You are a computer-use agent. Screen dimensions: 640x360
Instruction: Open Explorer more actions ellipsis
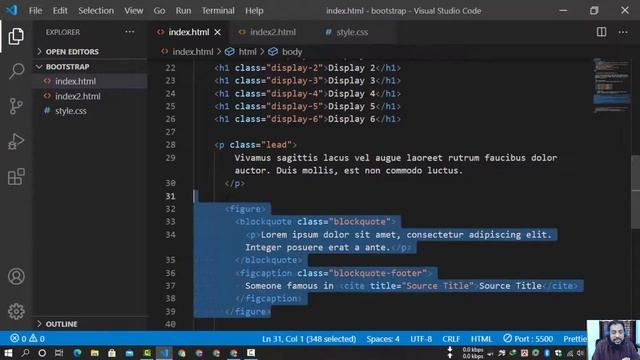129,32
